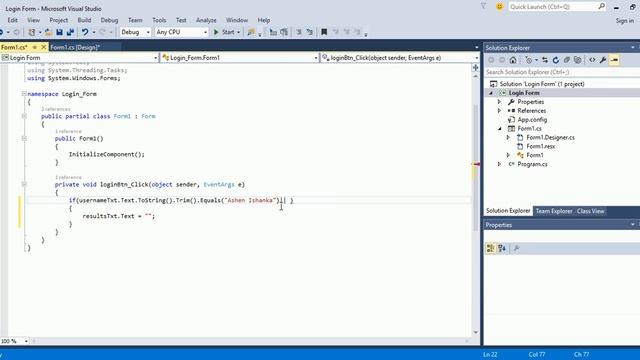Open the Edit menu
The image size is (640, 360).
(12, 20)
